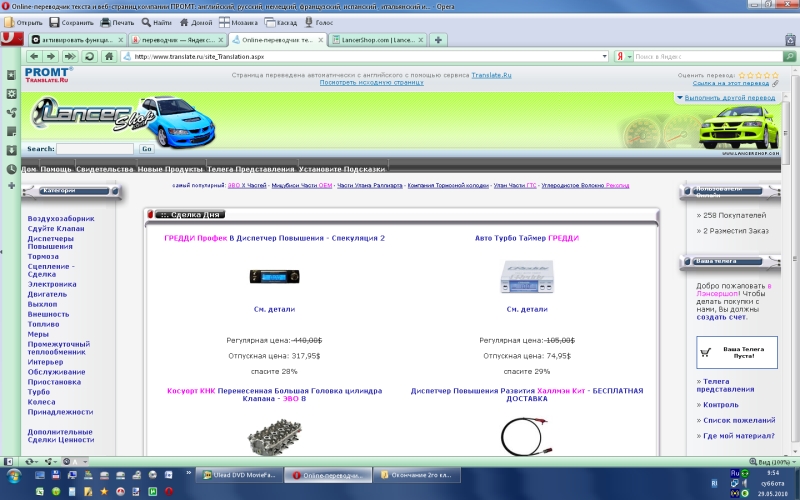This screenshot has height=500, width=800.
Task: Open Найти (Find) with magnifier icon
Action: click(157, 22)
